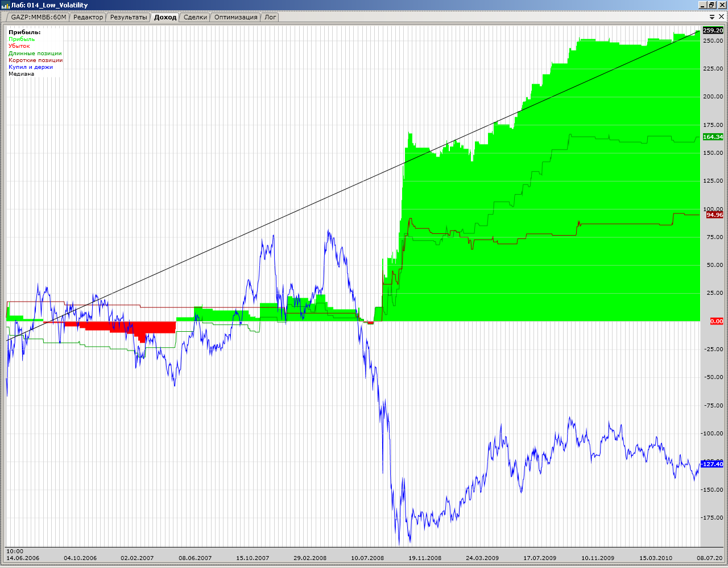Image resolution: width=728 pixels, height=568 pixels.
Task: Click the 08.06.2007 date label
Action: pos(195,558)
